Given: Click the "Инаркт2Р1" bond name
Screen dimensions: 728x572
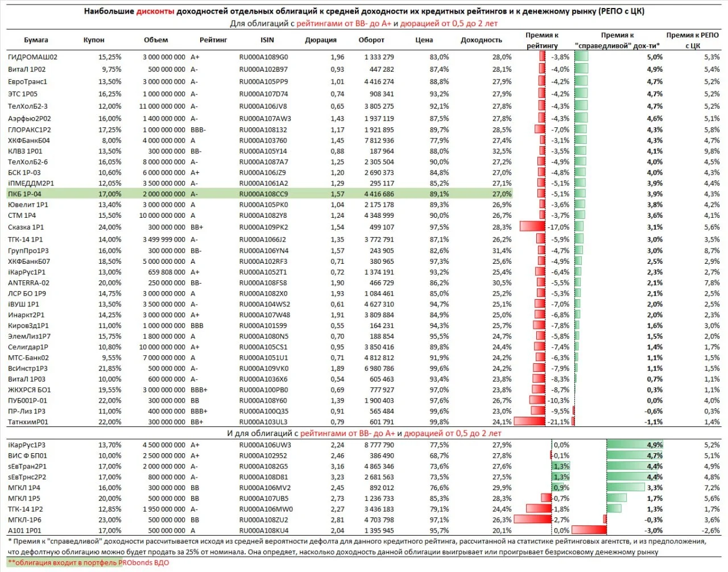Looking at the screenshot, I should click(26, 315).
